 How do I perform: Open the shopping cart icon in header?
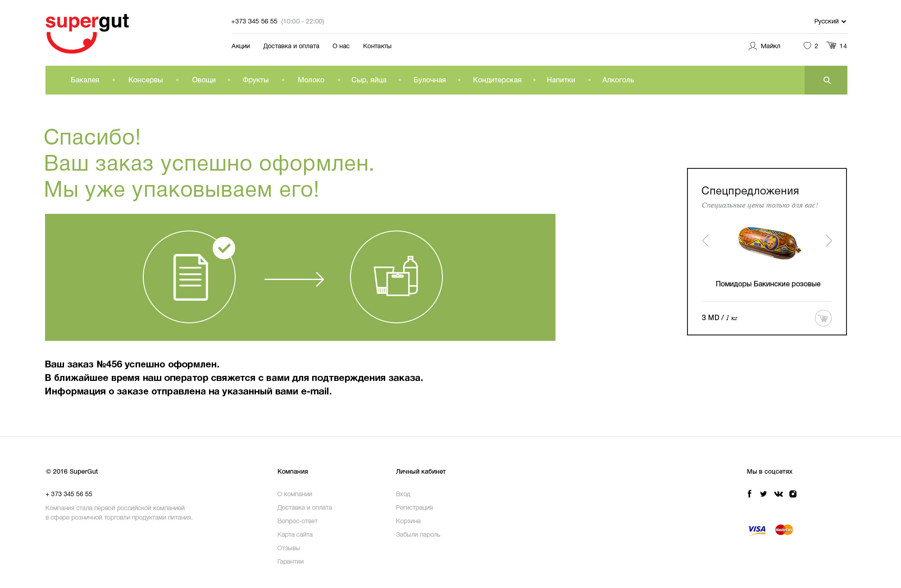click(831, 45)
